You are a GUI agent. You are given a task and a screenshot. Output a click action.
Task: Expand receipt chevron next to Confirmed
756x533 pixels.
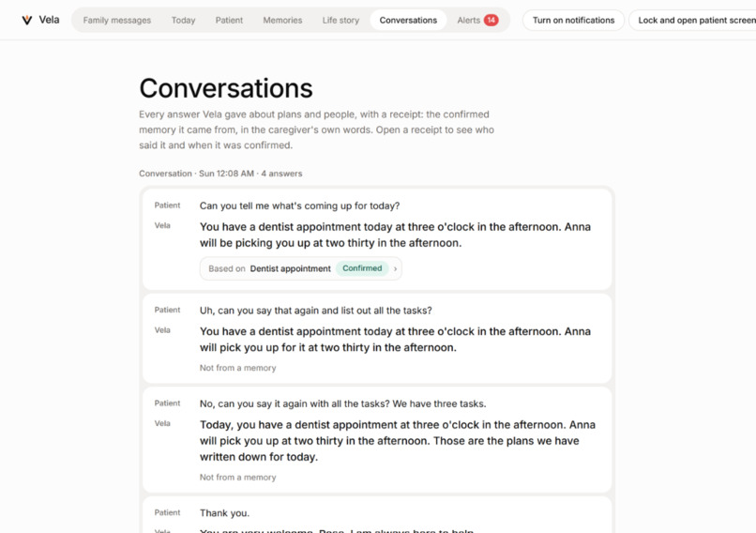click(396, 268)
